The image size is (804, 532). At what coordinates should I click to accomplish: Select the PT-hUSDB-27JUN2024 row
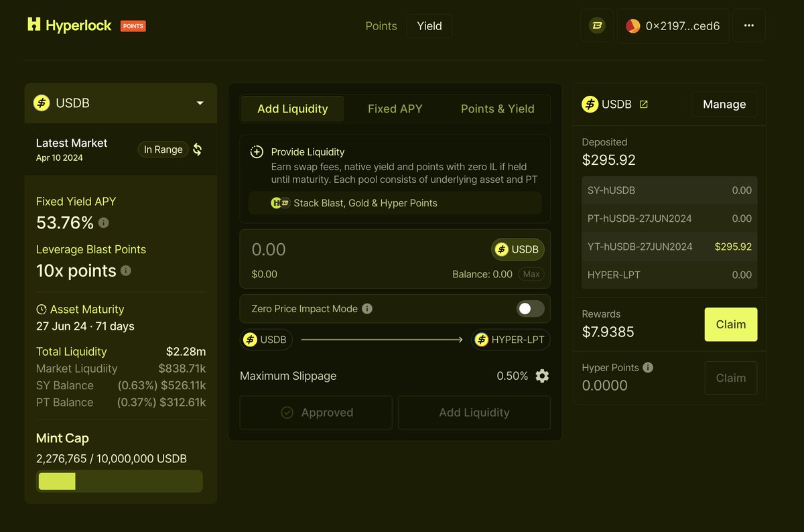(669, 218)
